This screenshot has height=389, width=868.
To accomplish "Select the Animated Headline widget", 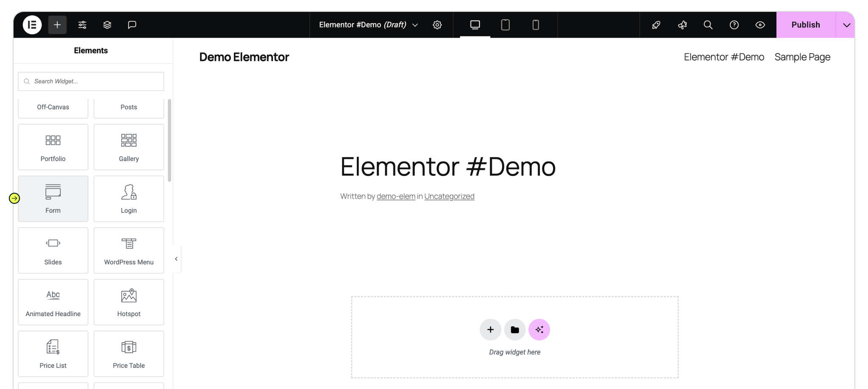I will [53, 302].
